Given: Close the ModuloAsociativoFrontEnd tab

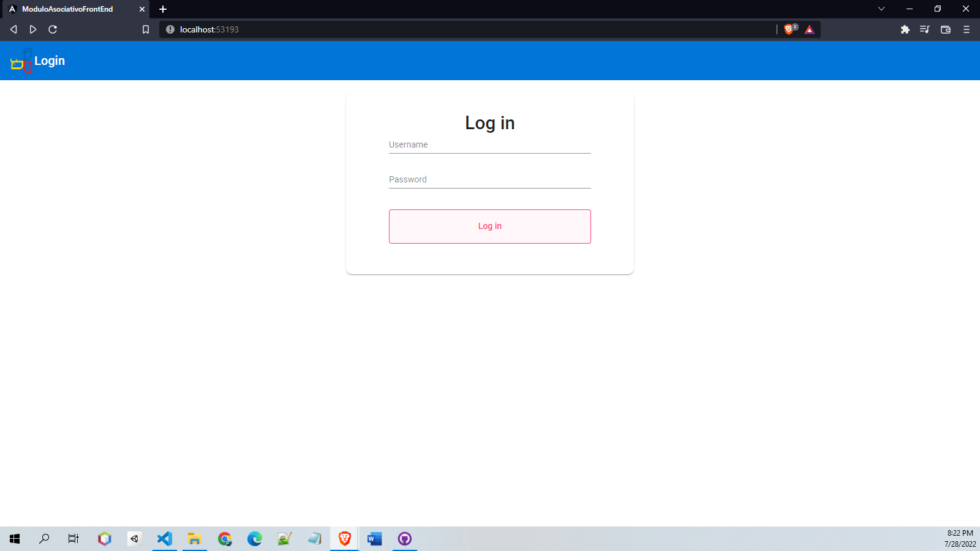Looking at the screenshot, I should (142, 9).
